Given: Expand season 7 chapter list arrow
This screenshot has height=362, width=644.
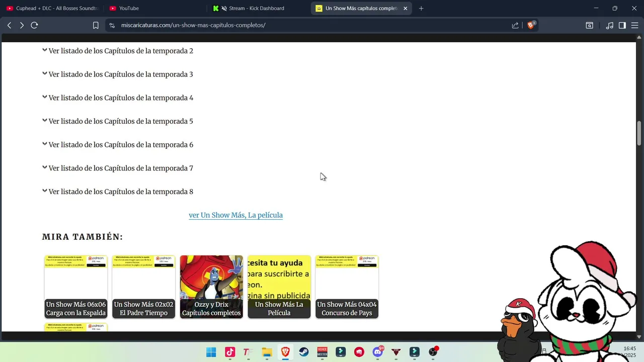Looking at the screenshot, I should pyautogui.click(x=45, y=167).
